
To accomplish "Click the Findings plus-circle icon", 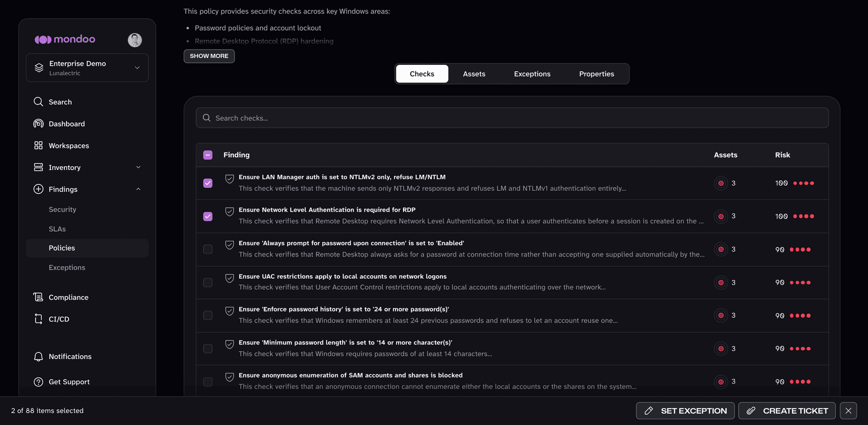I will [x=38, y=189].
